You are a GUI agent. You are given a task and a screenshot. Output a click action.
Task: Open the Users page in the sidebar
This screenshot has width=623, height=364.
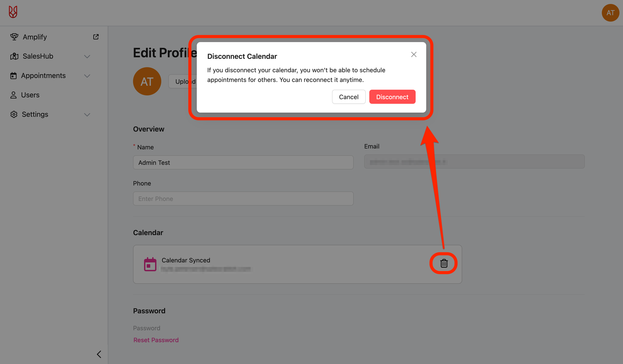[30, 95]
